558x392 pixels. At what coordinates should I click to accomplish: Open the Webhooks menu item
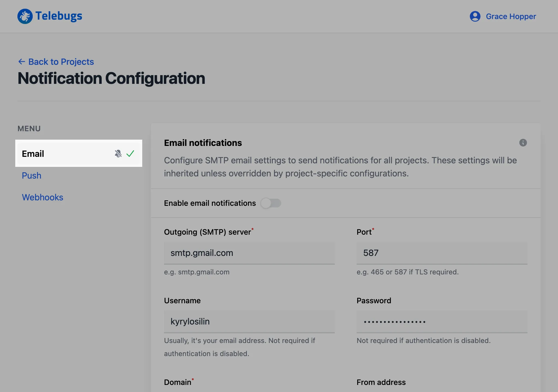[x=43, y=197]
